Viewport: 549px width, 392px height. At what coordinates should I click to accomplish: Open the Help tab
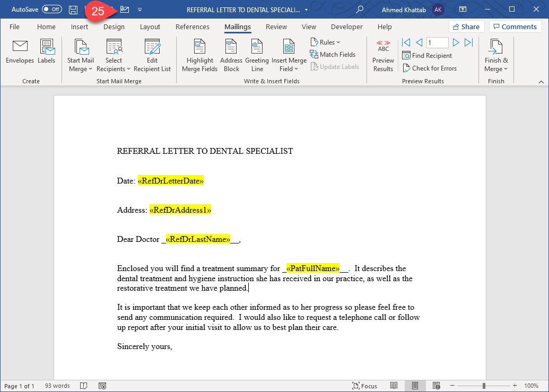point(385,27)
